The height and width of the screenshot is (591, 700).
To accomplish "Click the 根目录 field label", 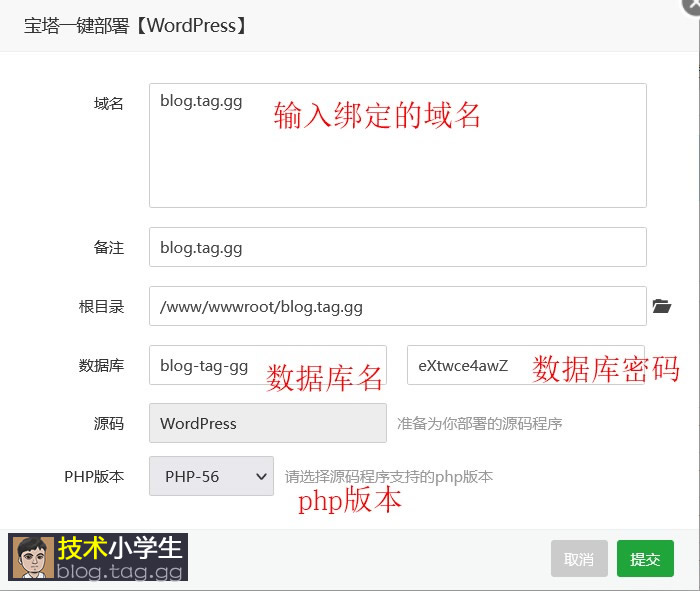I will [x=101, y=306].
